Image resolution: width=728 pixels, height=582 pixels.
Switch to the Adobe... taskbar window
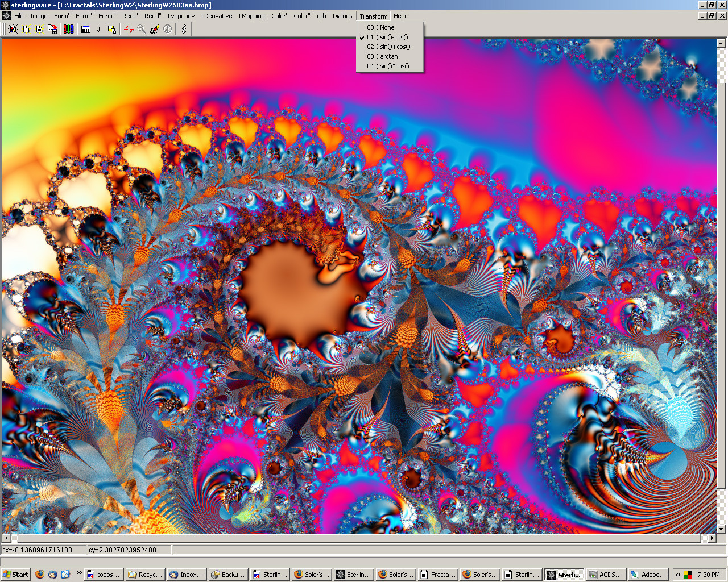(x=648, y=575)
